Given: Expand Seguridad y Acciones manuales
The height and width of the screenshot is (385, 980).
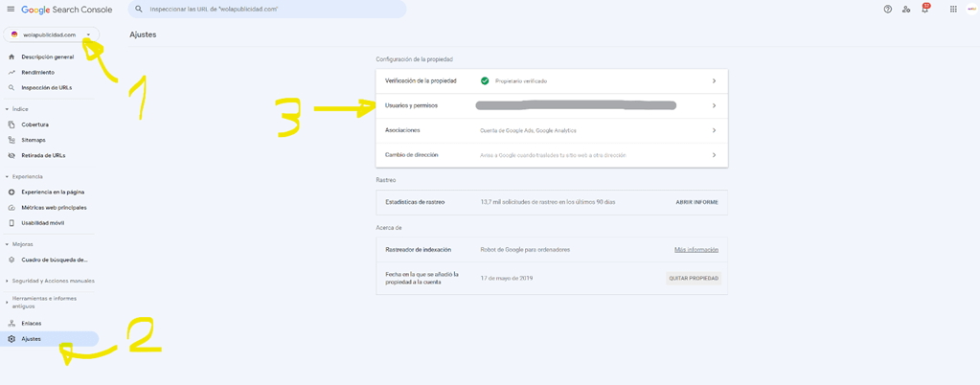Looking at the screenshot, I should [x=7, y=282].
